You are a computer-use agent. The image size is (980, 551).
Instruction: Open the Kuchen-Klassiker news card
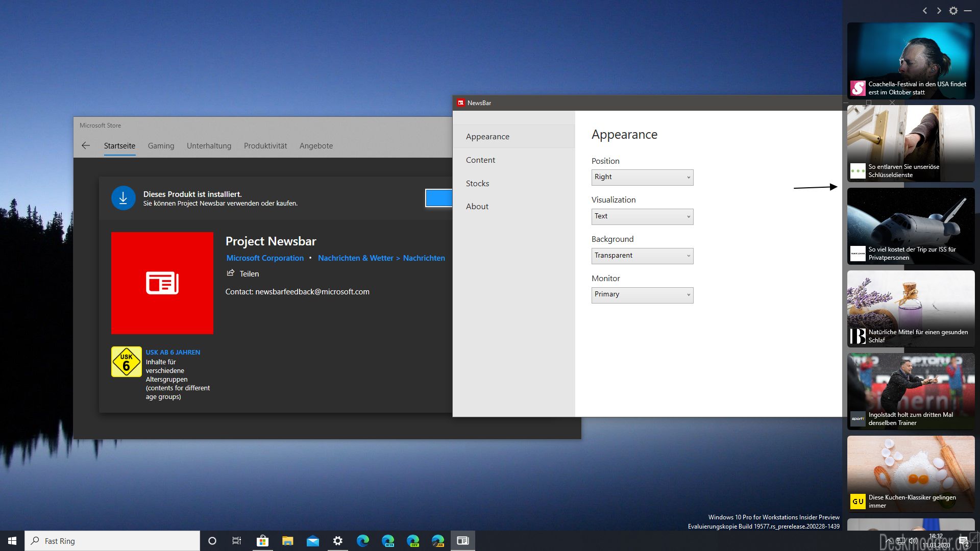[911, 474]
